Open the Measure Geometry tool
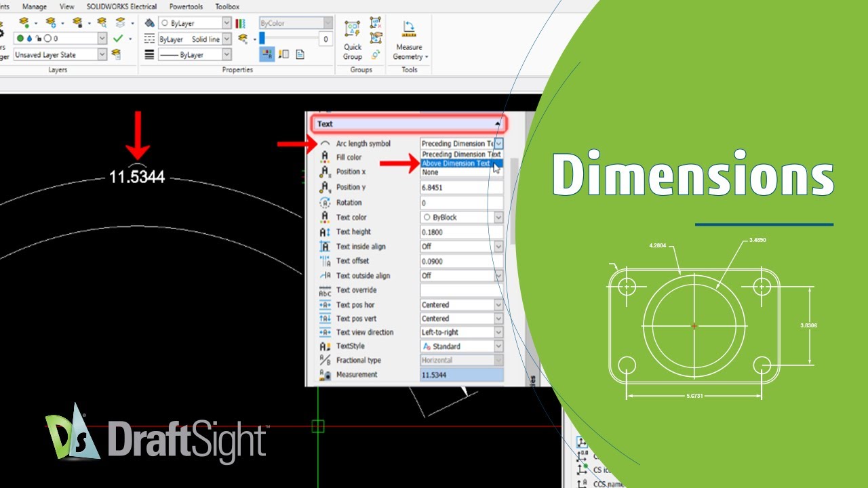 409,40
